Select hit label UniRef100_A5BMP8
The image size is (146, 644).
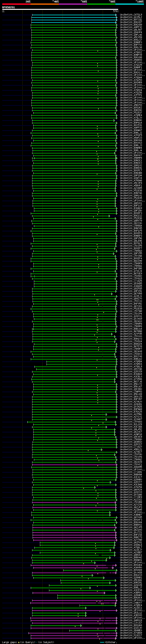click(131, 158)
